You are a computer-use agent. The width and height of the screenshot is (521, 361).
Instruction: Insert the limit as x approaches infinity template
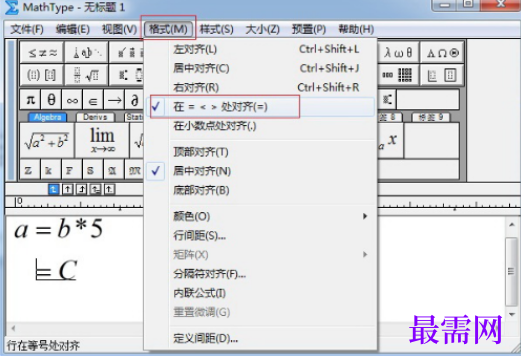tap(102, 140)
